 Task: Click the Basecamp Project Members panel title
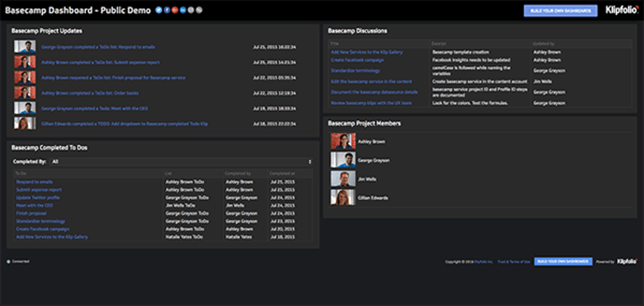(x=364, y=123)
